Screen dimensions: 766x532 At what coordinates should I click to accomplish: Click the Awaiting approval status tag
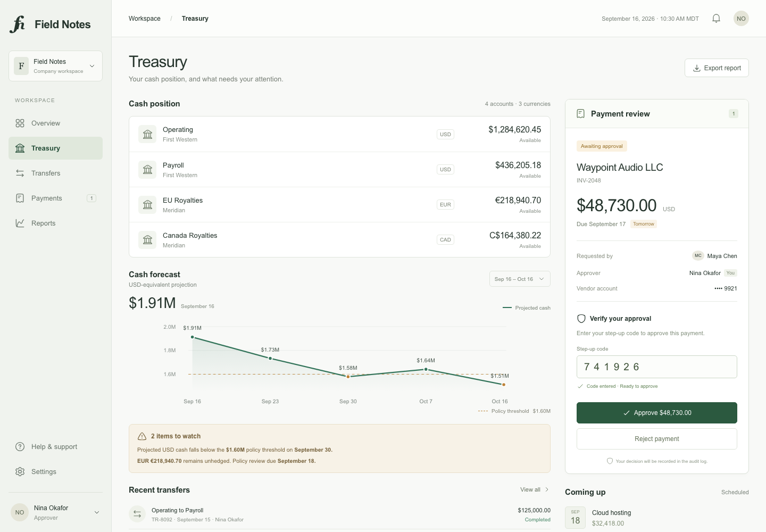[602, 146]
